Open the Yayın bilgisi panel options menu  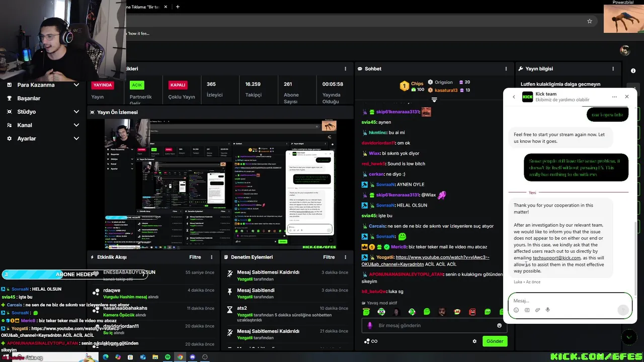click(x=613, y=69)
